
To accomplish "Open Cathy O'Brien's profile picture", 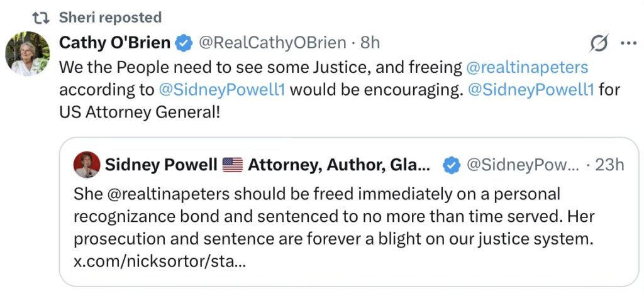I will (27, 53).
